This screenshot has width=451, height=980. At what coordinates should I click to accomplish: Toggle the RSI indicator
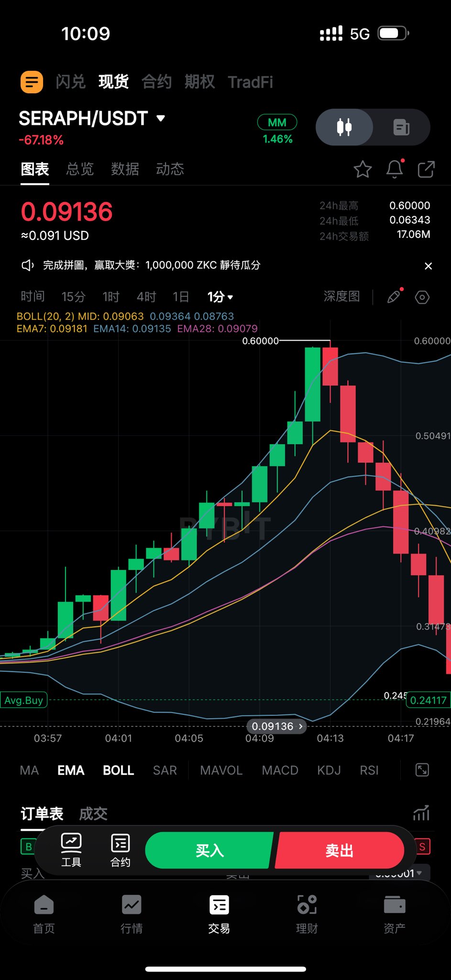[x=369, y=770]
